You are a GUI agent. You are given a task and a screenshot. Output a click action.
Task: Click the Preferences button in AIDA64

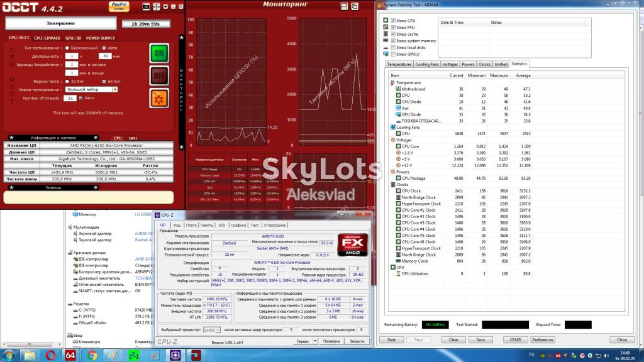(543, 340)
